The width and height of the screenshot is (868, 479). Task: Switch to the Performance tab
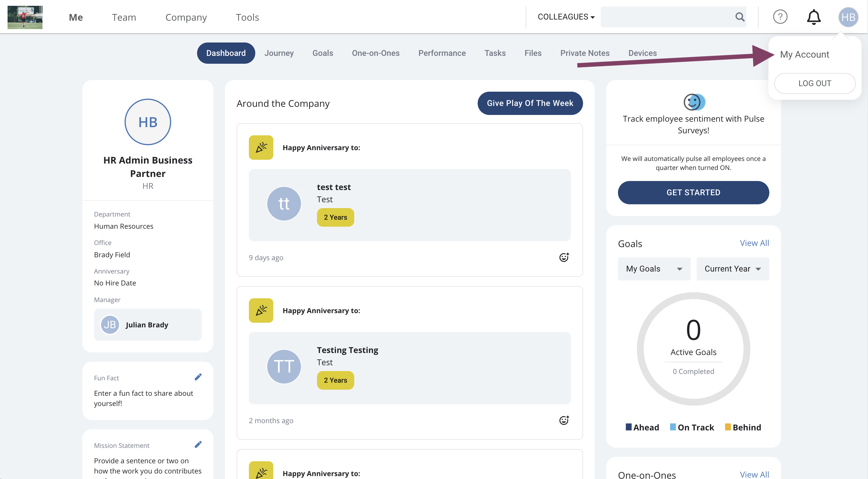[442, 53]
